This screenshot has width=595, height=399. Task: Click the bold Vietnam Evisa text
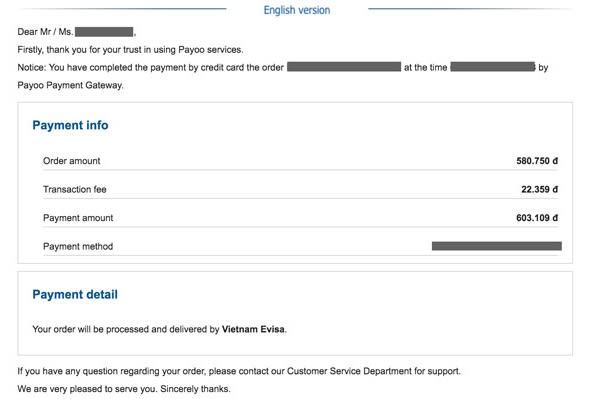pos(253,329)
